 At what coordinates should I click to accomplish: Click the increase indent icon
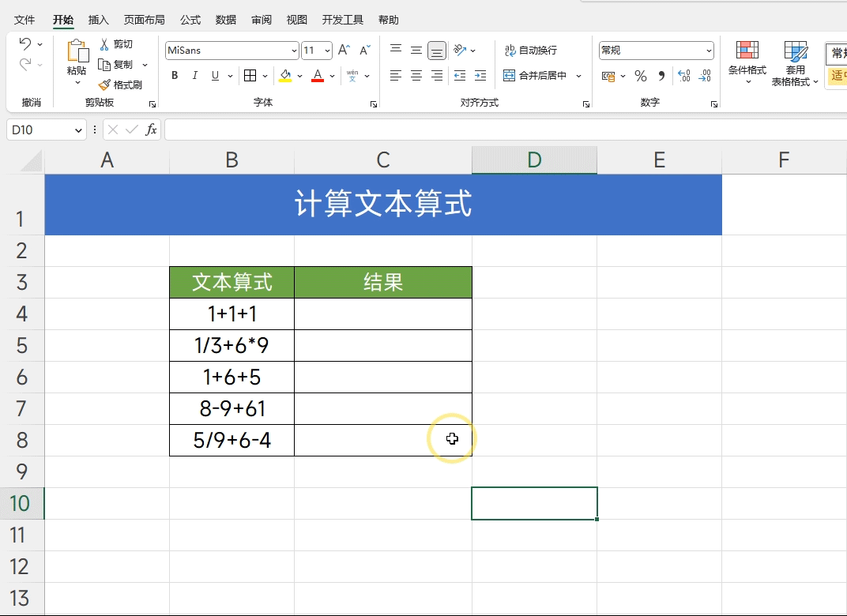tap(480, 76)
